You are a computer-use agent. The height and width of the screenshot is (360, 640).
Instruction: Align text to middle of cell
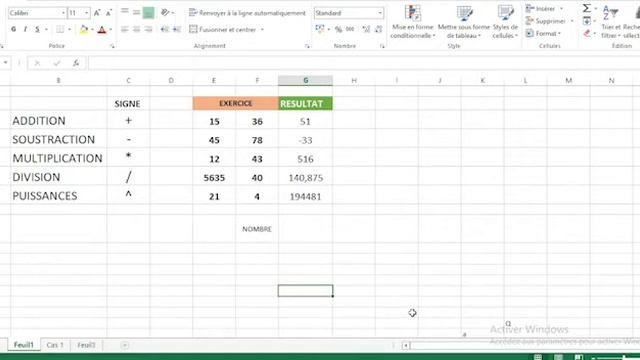[136, 13]
